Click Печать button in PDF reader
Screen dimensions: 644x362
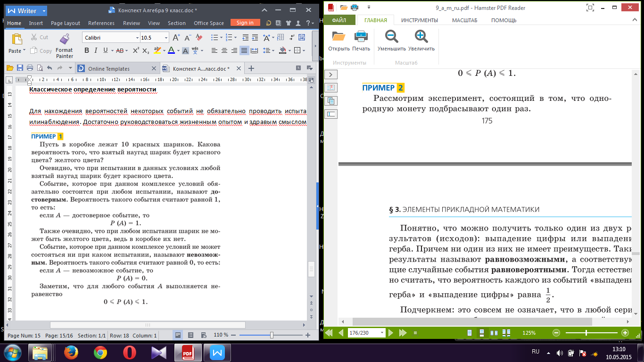pyautogui.click(x=361, y=41)
